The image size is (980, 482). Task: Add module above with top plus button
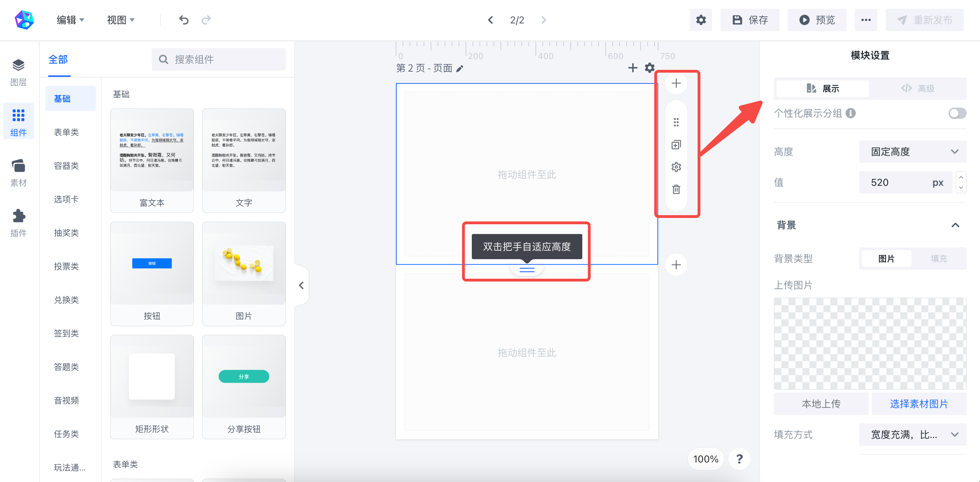click(x=676, y=83)
